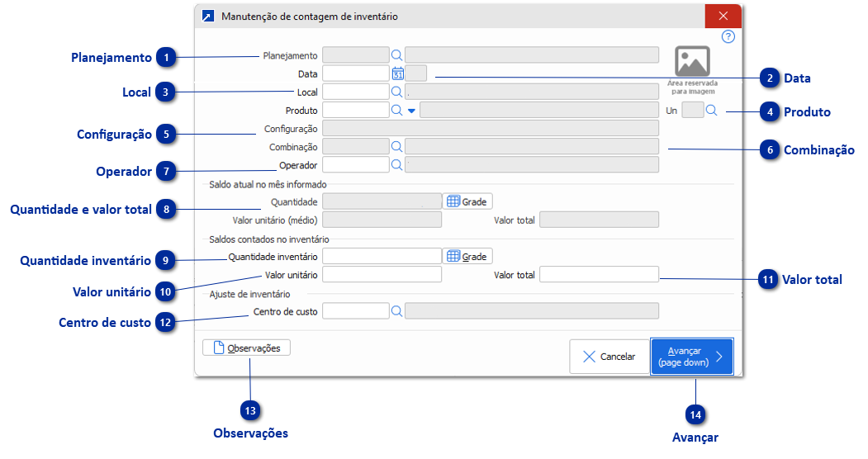Focus the Data input field
Screen dimensions: 868x459
[355, 73]
